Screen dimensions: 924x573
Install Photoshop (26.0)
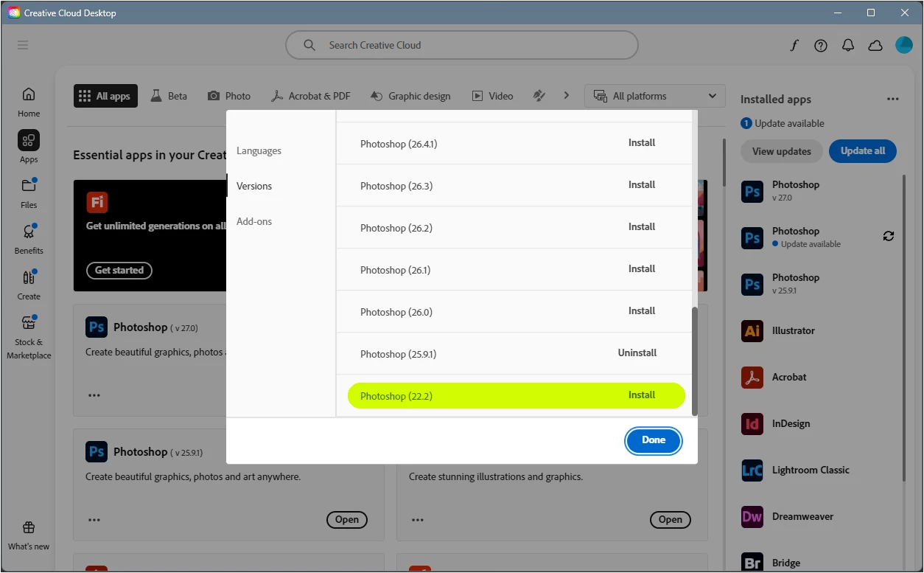642,311
